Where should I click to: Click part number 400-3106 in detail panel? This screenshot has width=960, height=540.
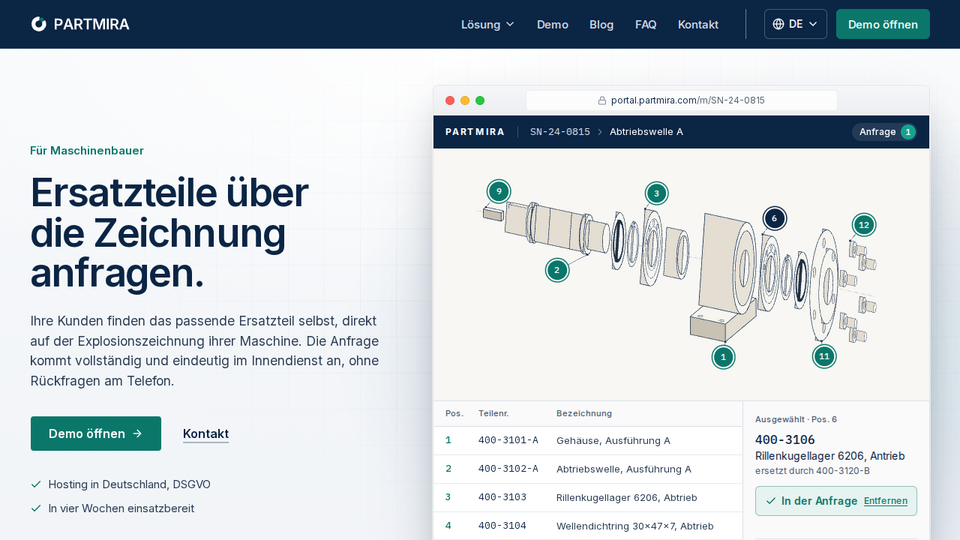785,440
